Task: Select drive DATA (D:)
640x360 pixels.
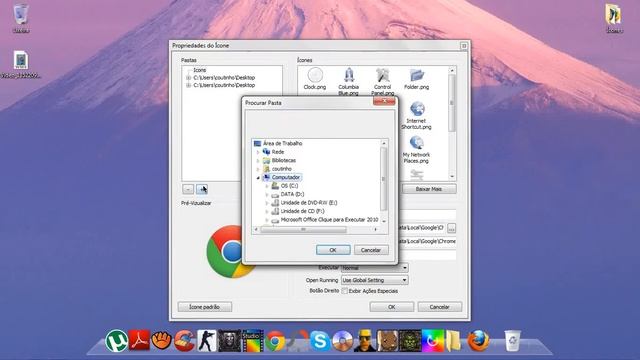Action: tap(292, 195)
